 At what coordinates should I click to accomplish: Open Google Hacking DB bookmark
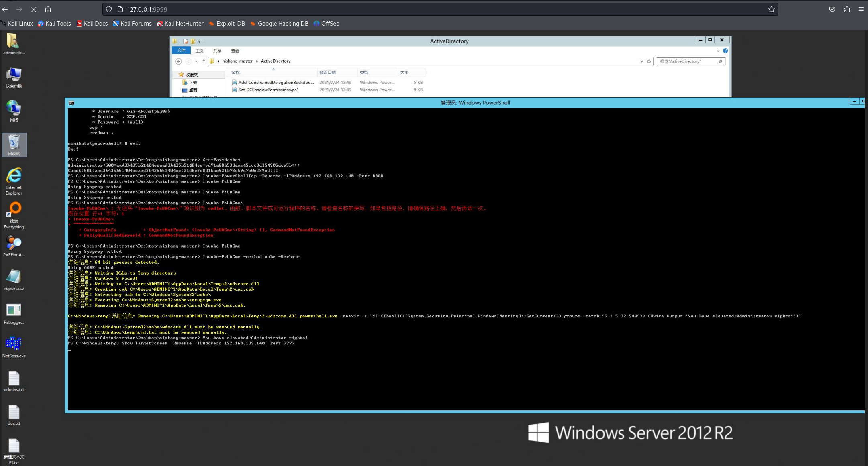pos(279,24)
